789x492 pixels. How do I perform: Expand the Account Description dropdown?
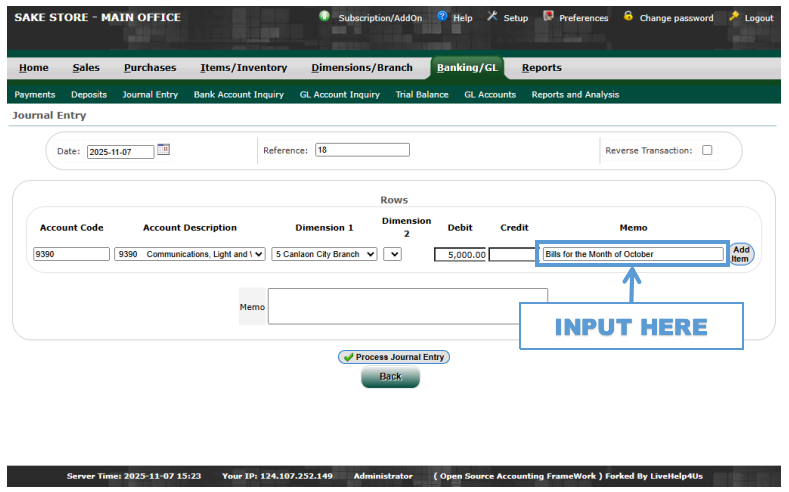(190, 254)
